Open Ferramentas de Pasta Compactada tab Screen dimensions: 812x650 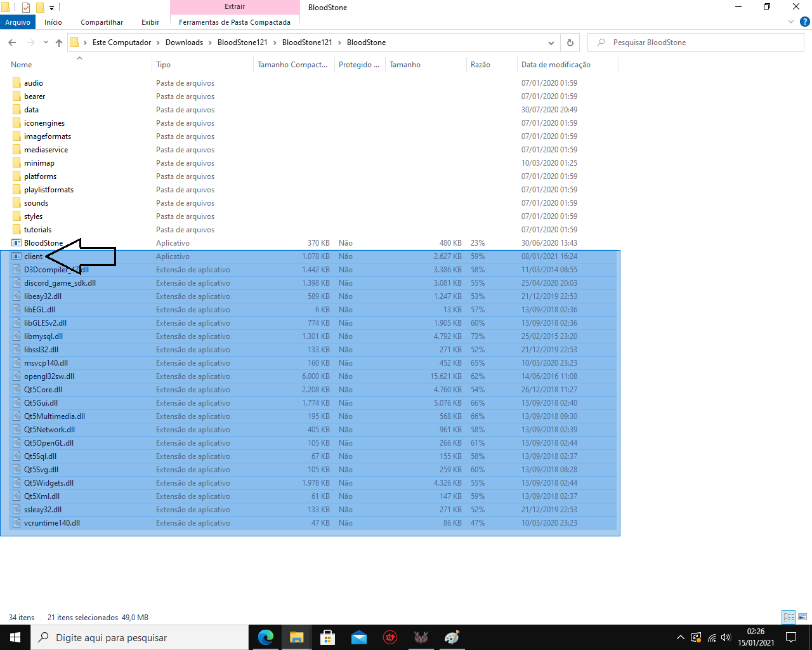tap(235, 22)
